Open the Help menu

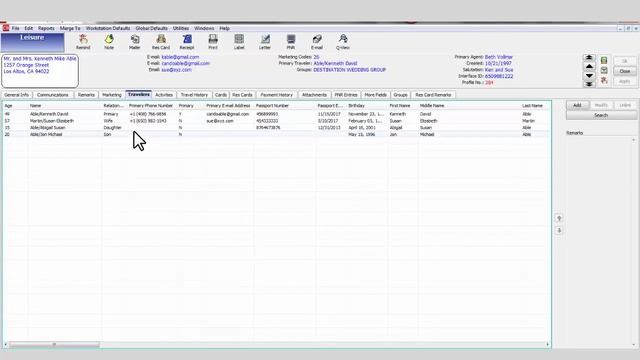point(224,28)
